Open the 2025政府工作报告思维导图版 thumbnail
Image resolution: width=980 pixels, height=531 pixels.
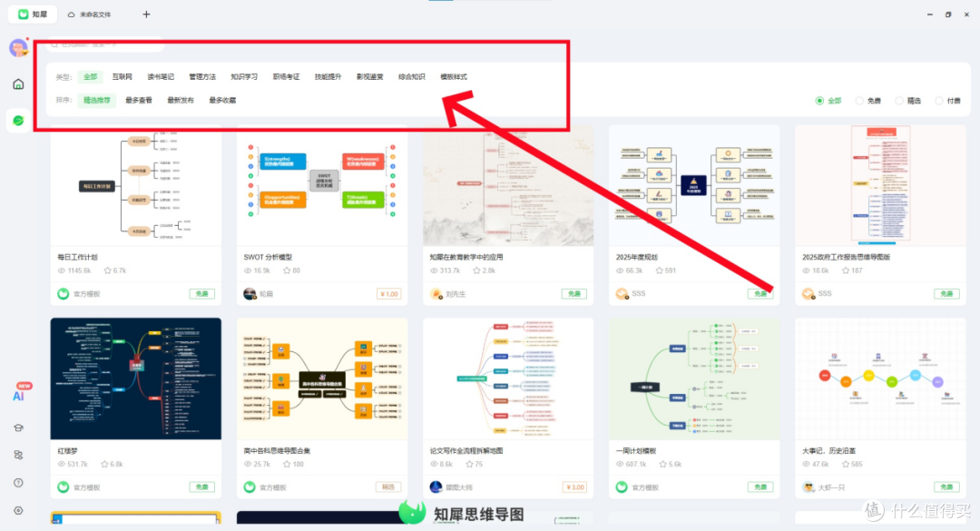880,186
